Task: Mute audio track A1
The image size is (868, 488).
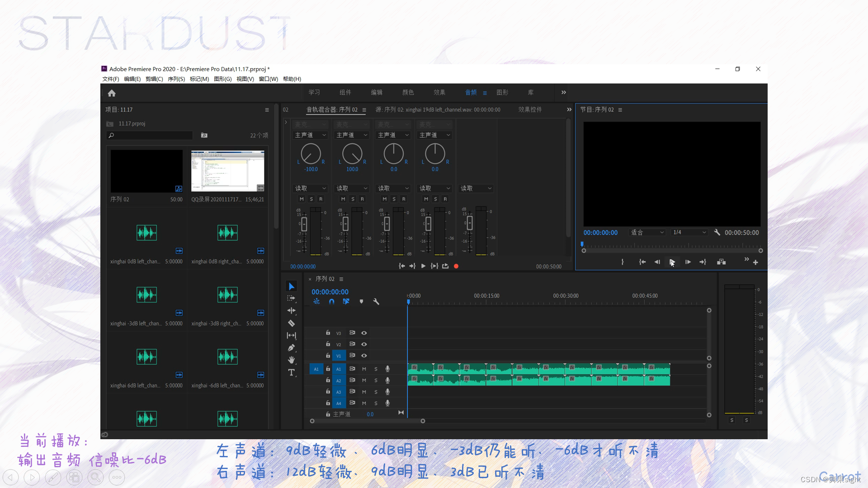Action: (364, 369)
